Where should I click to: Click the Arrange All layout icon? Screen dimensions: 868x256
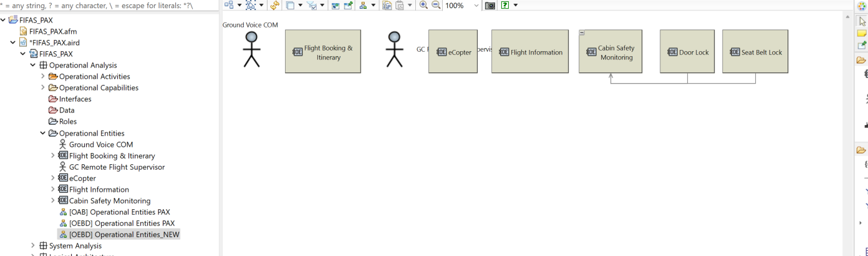(x=229, y=6)
